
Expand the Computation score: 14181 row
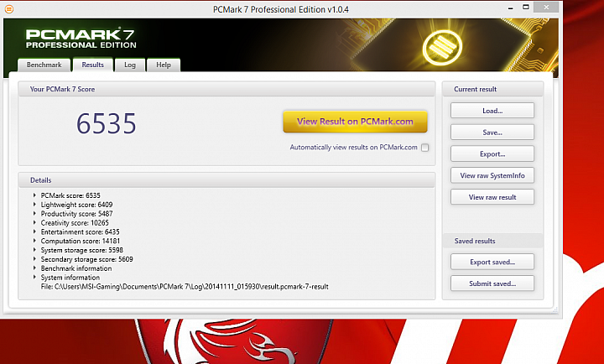[x=34, y=241]
